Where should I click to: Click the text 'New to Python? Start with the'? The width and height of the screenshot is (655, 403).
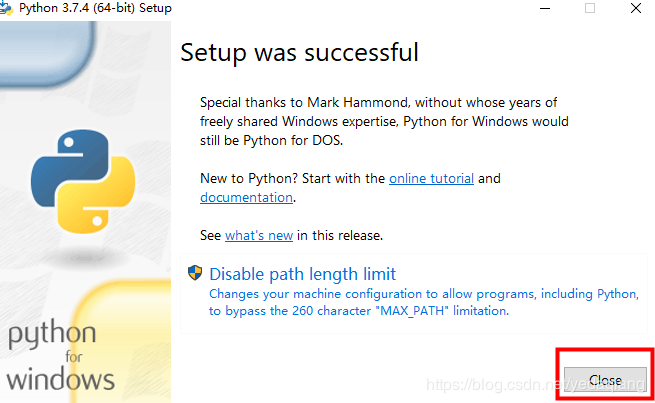(x=292, y=178)
